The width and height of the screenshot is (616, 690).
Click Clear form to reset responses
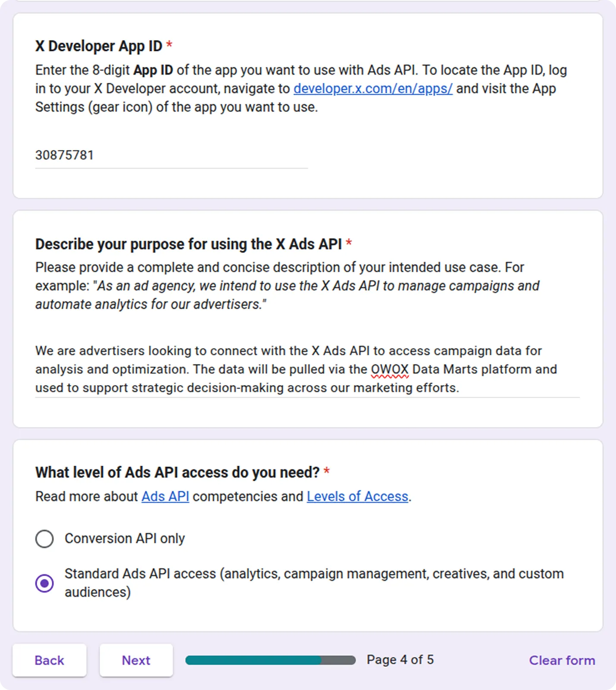562,660
